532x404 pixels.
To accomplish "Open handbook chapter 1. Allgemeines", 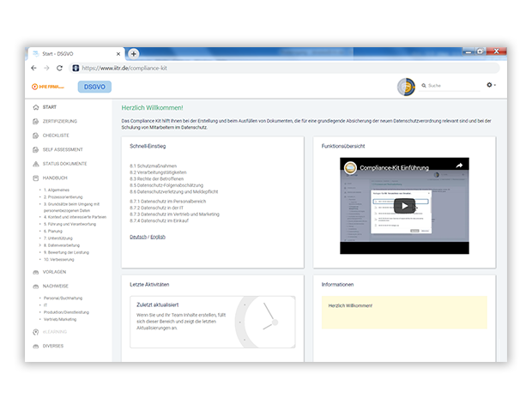I will 57,190.
